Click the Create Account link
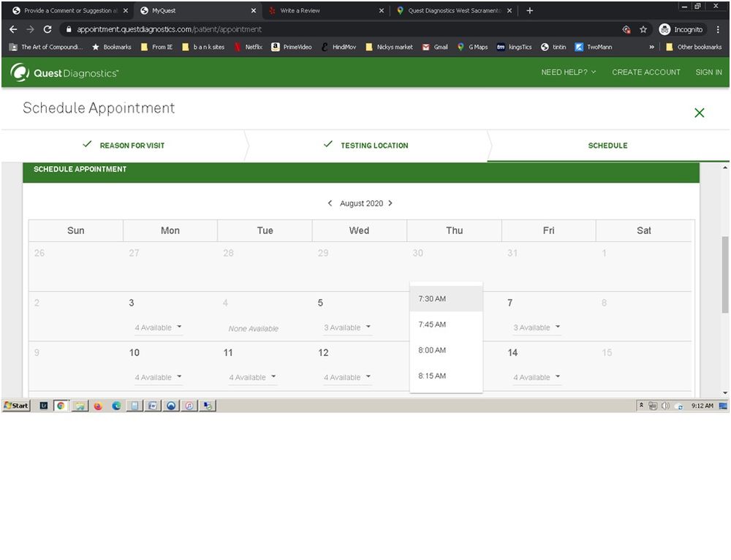The height and width of the screenshot is (560, 731). [x=645, y=72]
